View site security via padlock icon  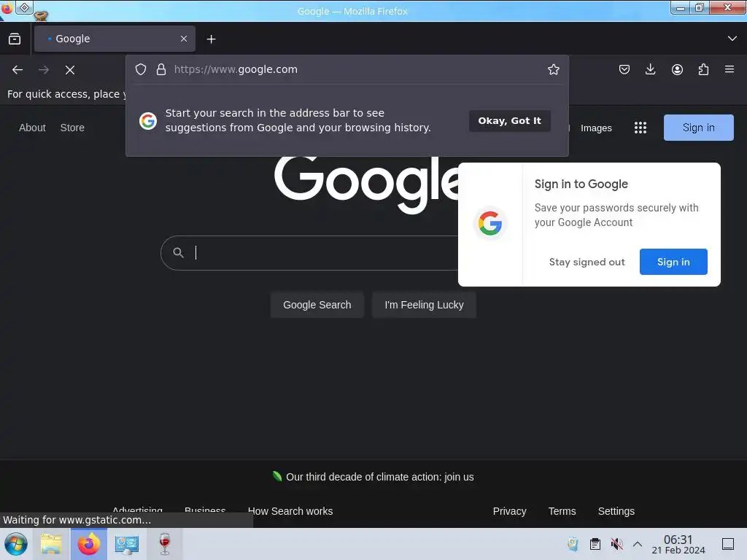coord(161,69)
